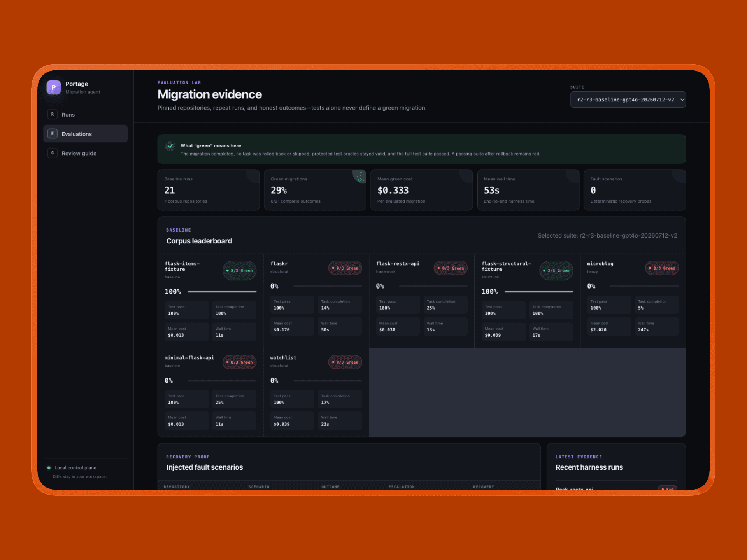Image resolution: width=747 pixels, height=560 pixels.
Task: Open the Runs page
Action: pyautogui.click(x=85, y=114)
